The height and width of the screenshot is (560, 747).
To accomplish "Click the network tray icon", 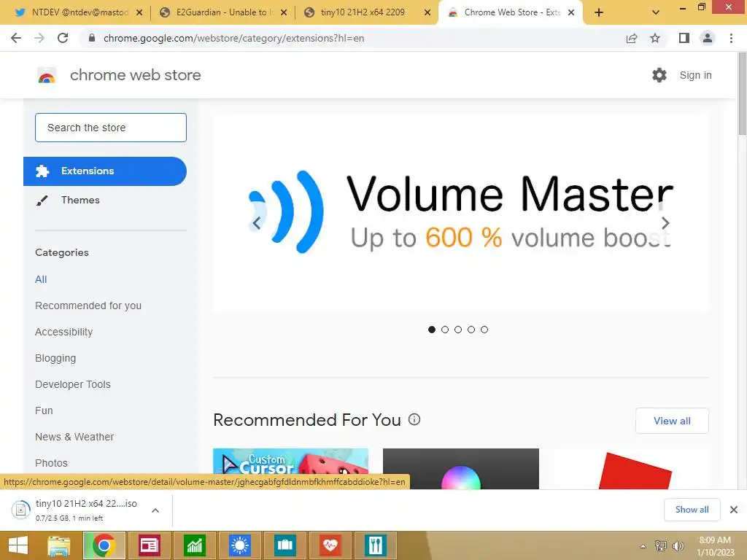I will click(661, 546).
